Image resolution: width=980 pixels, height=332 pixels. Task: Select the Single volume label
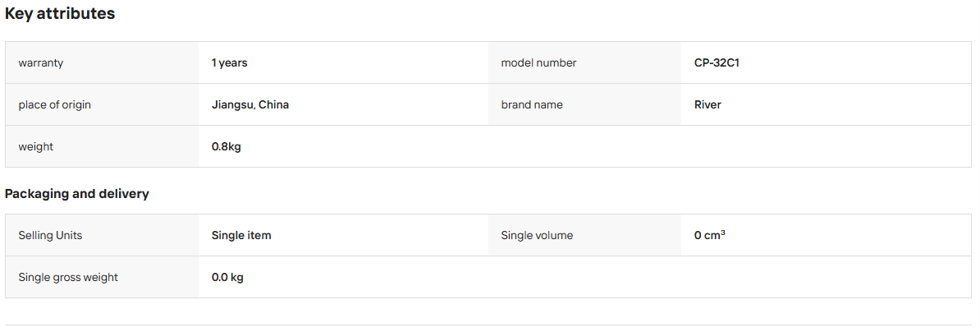537,236
